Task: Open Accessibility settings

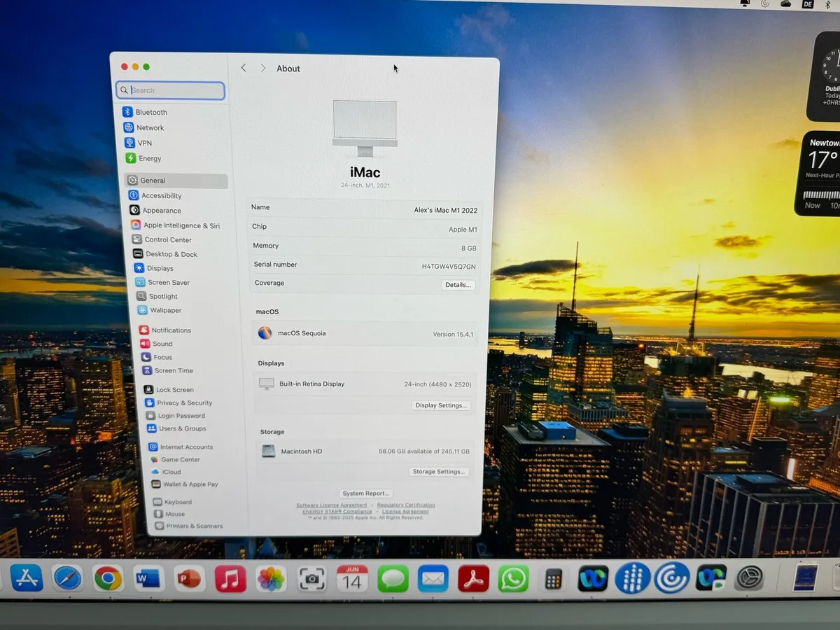Action: click(155, 196)
